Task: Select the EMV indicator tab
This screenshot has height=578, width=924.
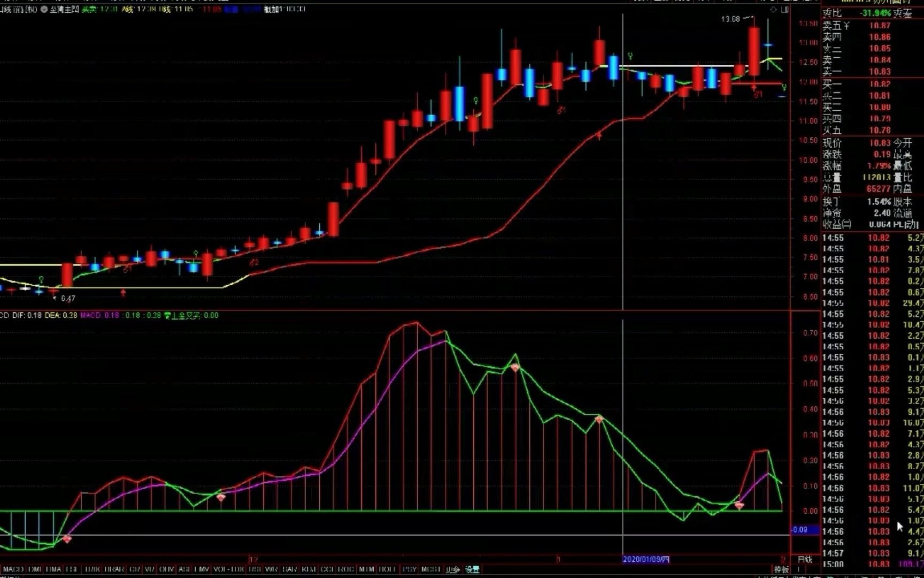Action: click(202, 569)
